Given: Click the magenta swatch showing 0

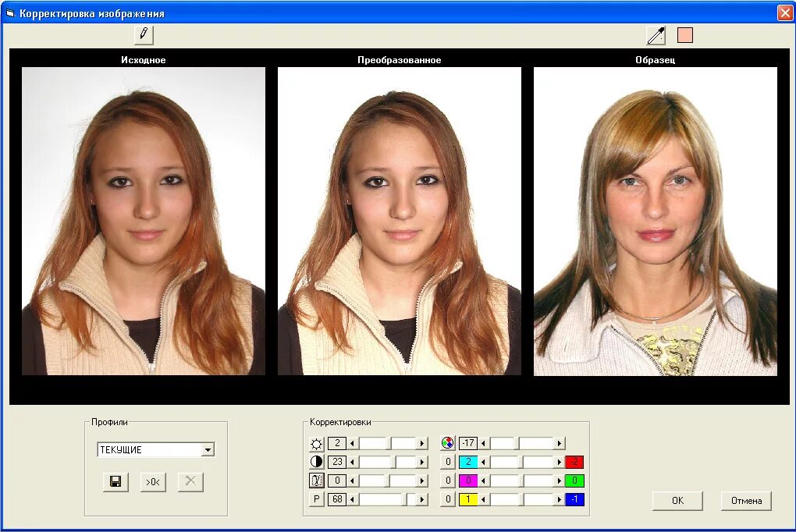Looking at the screenshot, I should point(468,481).
